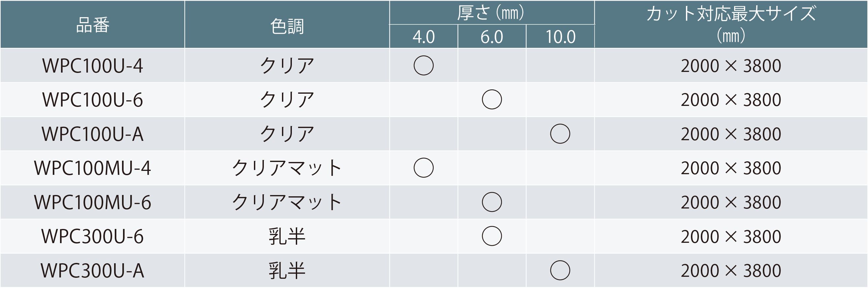Click the 10.0 thickness subheader
The image size is (868, 288).
click(560, 37)
